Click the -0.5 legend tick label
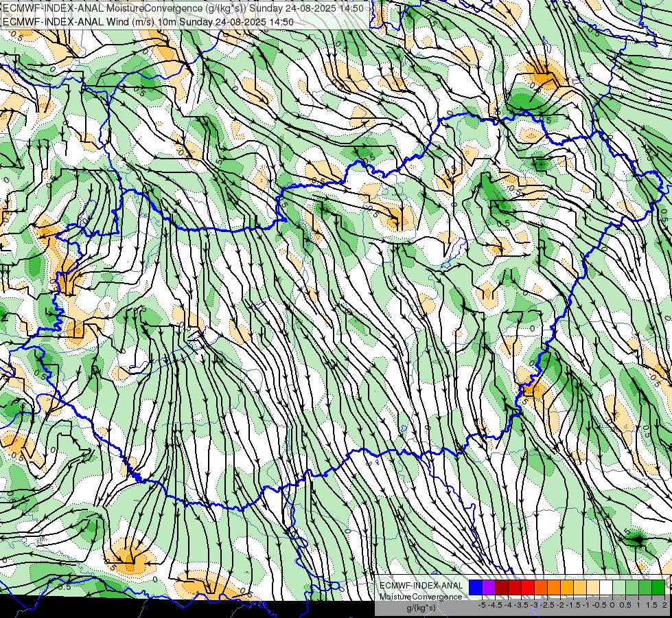Viewport: 672px width, 618px height. [599, 605]
